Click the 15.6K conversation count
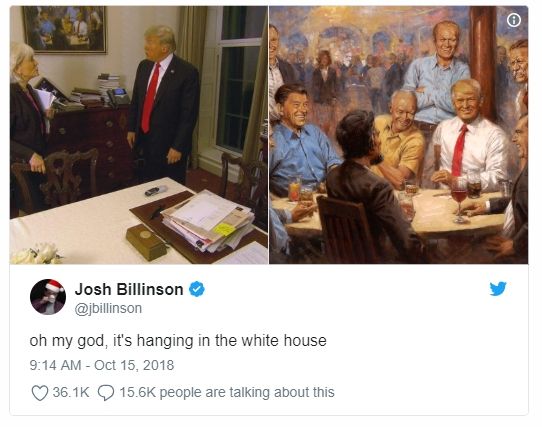The height and width of the screenshot is (427, 542). (138, 392)
